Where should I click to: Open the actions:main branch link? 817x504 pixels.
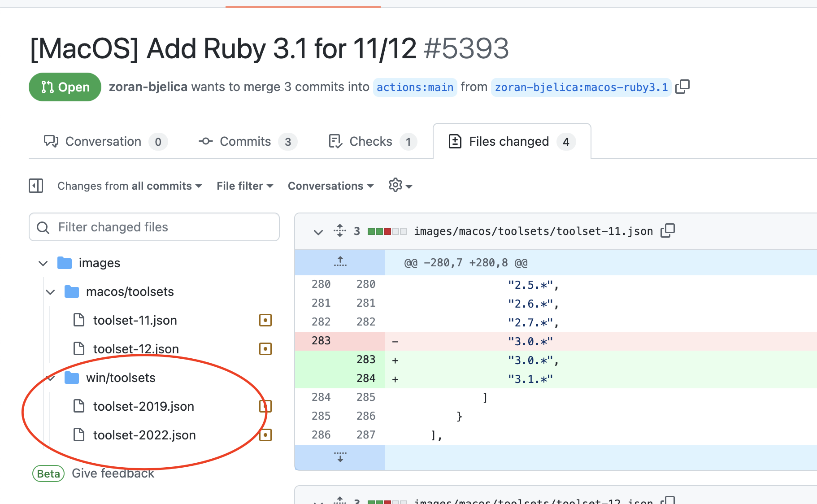[x=414, y=87]
